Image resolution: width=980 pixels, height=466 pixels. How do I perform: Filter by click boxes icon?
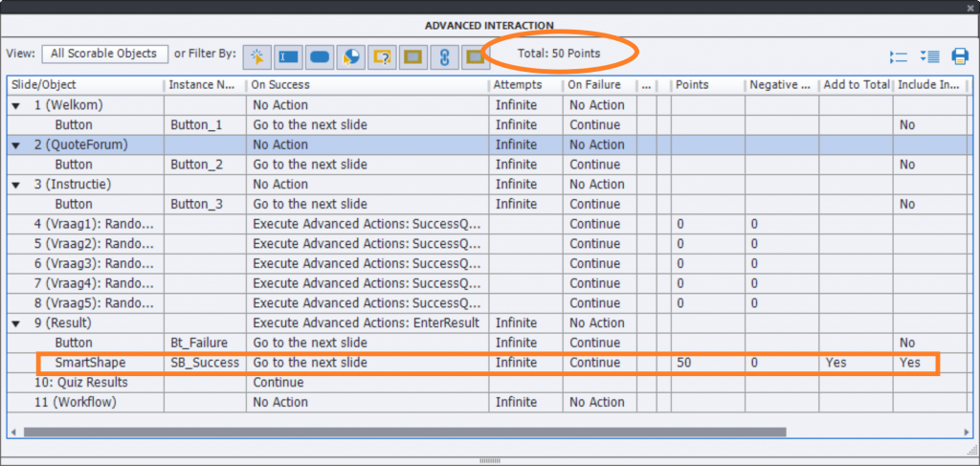coord(256,56)
